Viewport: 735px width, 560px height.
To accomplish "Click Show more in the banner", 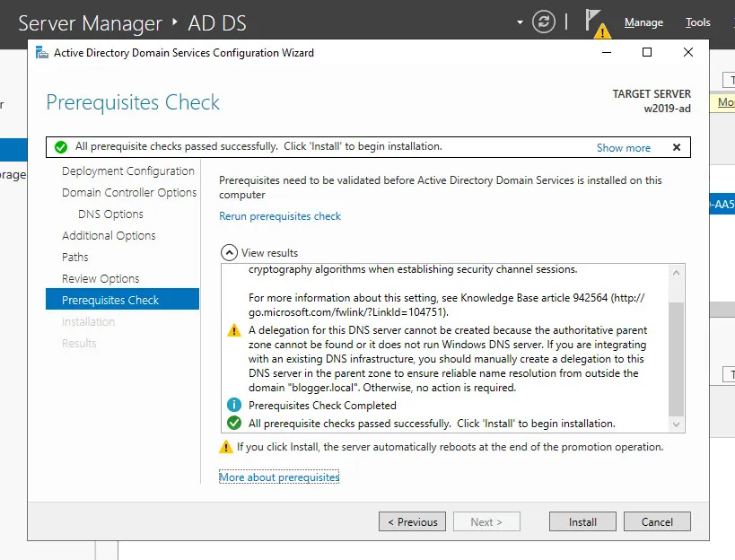I will (x=623, y=148).
